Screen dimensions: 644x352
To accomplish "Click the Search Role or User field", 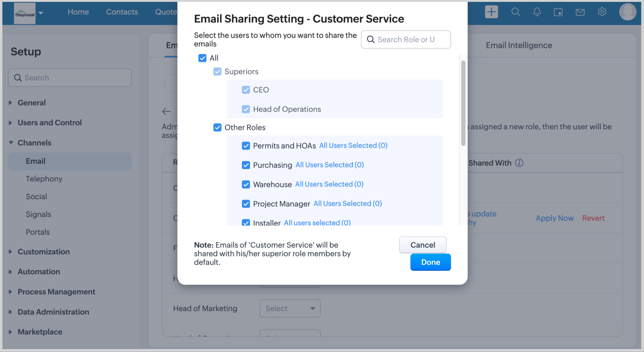I will pyautogui.click(x=406, y=40).
